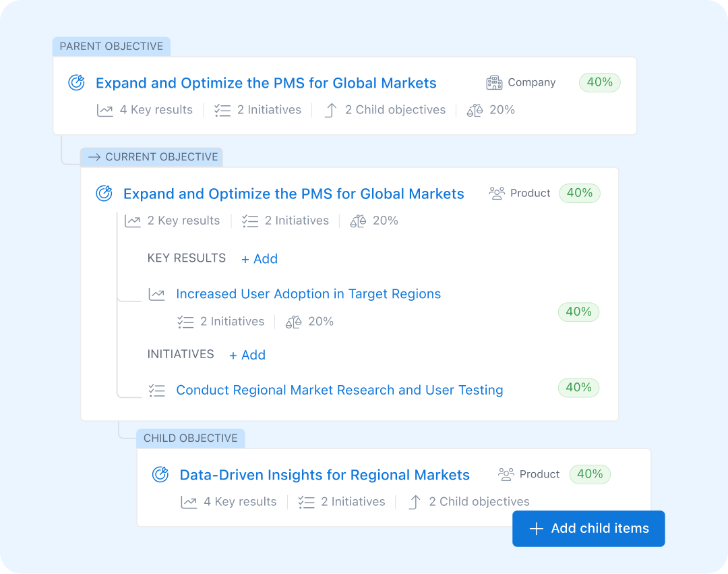Click the chart icon beside 4 Key results in parent objective
Viewport: 728px width, 574px height.
pyautogui.click(x=105, y=111)
